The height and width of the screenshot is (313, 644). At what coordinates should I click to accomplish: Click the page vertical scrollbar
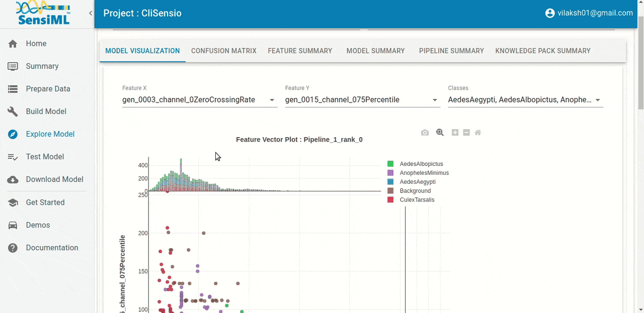pos(640,151)
